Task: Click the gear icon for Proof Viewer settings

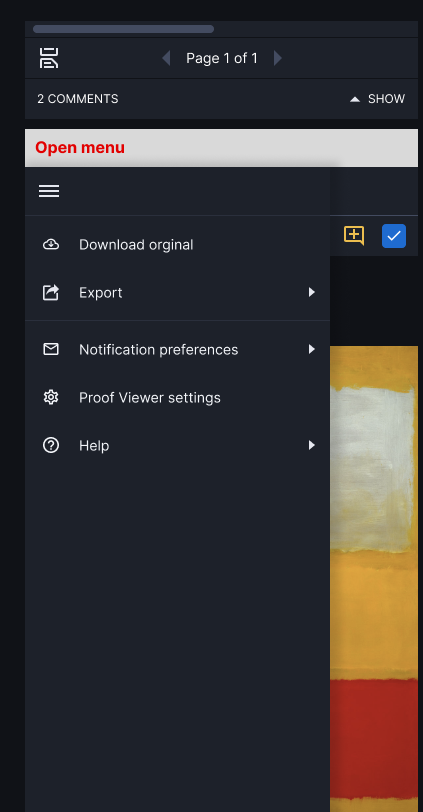Action: (51, 397)
